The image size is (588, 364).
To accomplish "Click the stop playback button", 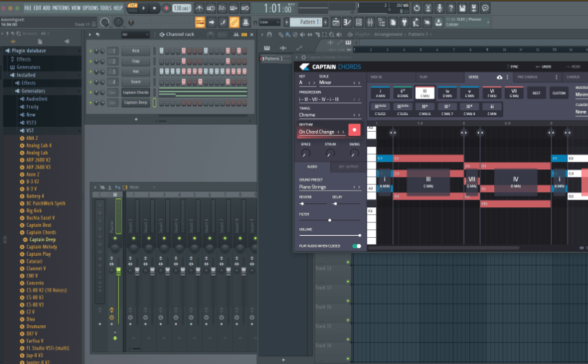I will coord(154,8).
